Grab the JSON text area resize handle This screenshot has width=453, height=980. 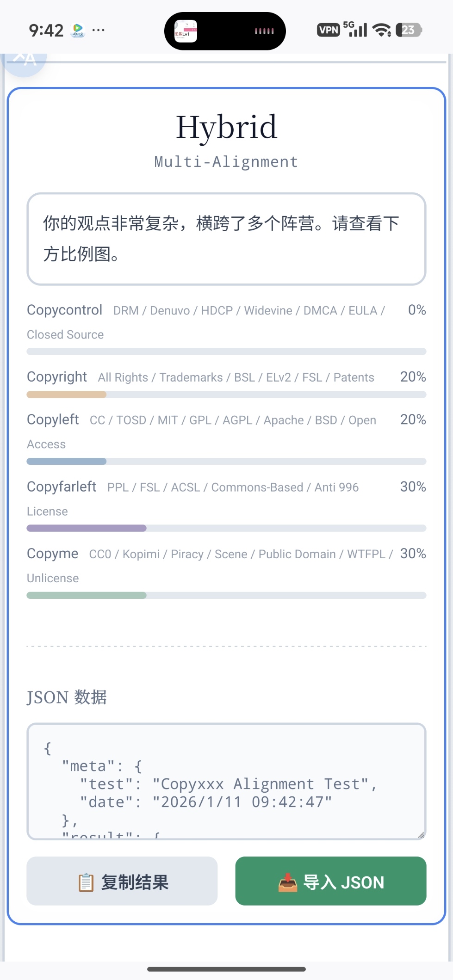click(x=421, y=835)
